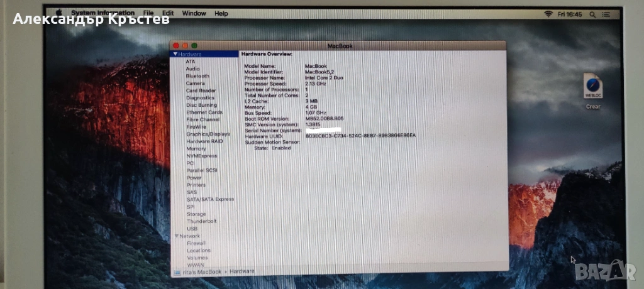Select Bluetooth in the sidebar

pos(197,76)
